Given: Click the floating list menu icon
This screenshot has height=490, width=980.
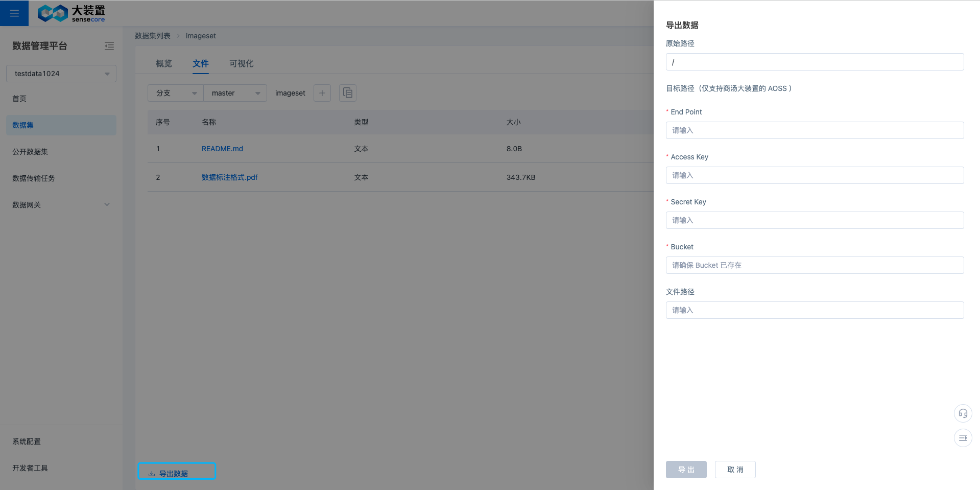Looking at the screenshot, I should pos(963,438).
